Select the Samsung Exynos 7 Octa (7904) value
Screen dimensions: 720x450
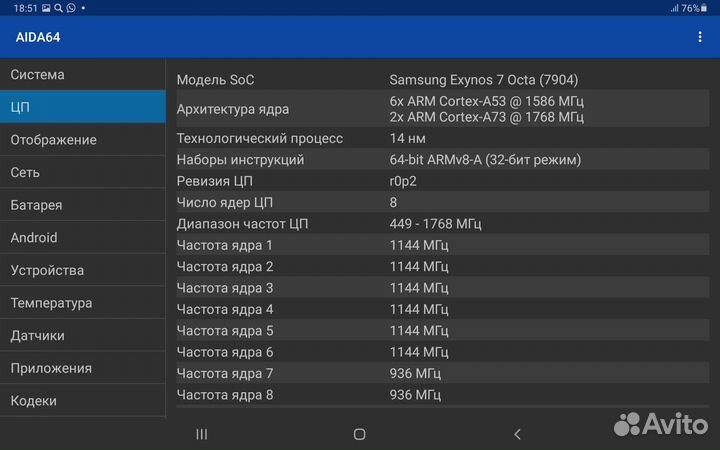[484, 80]
